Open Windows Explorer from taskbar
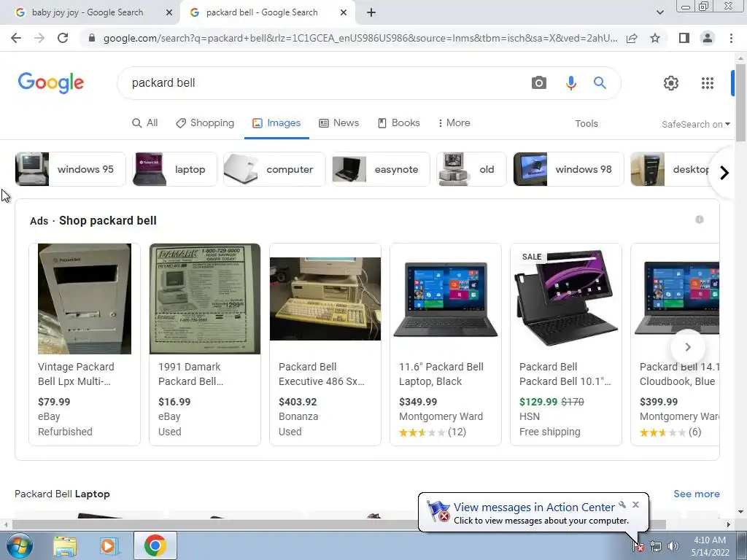Viewport: 747px width, 560px height. coord(65,545)
